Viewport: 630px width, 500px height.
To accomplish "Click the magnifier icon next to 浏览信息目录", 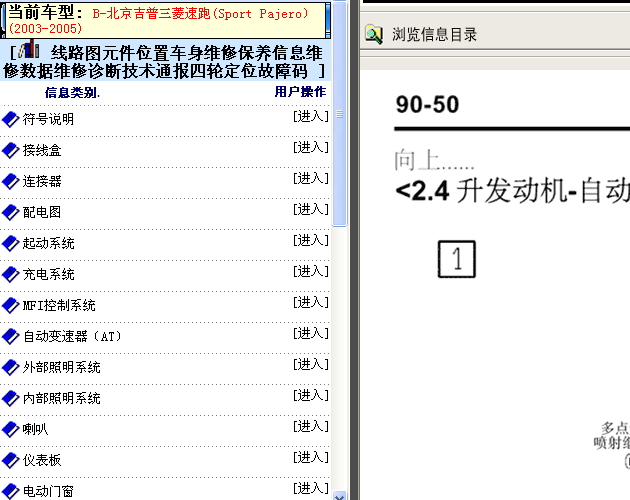I will click(374, 34).
